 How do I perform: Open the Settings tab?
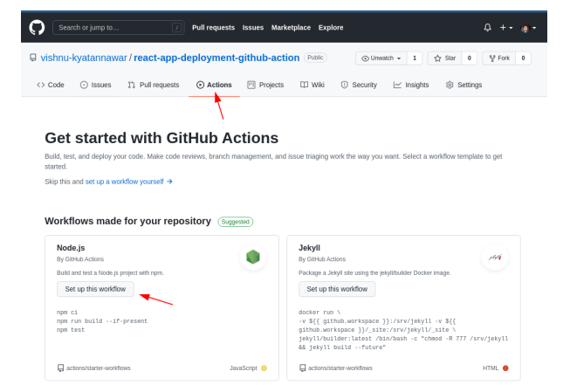[464, 85]
